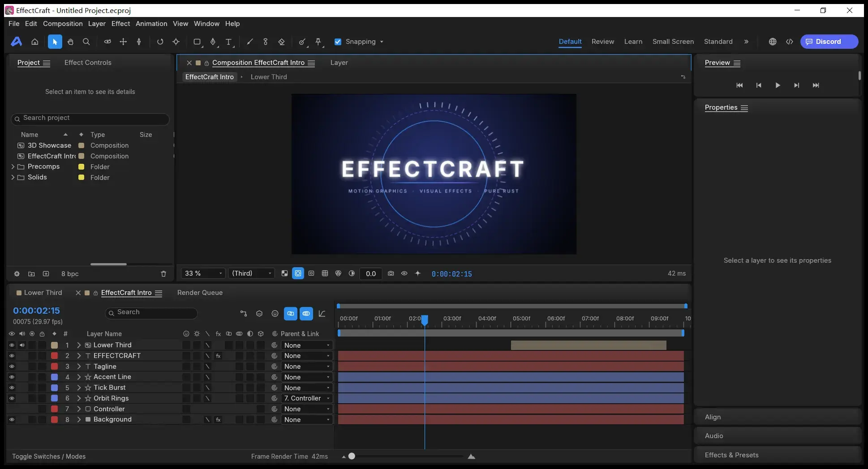Click Toggle Switches / Modes
This screenshot has height=469, width=868.
pyautogui.click(x=49, y=456)
